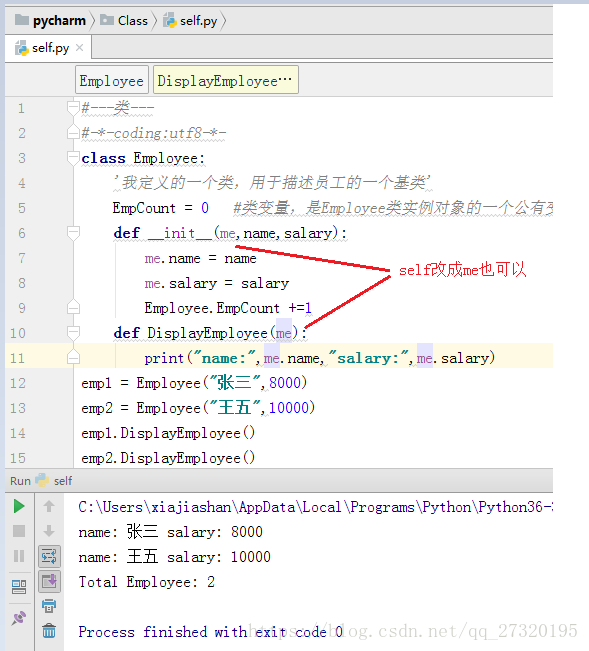Click the Run tool window label
The height and width of the screenshot is (651, 589).
20,481
